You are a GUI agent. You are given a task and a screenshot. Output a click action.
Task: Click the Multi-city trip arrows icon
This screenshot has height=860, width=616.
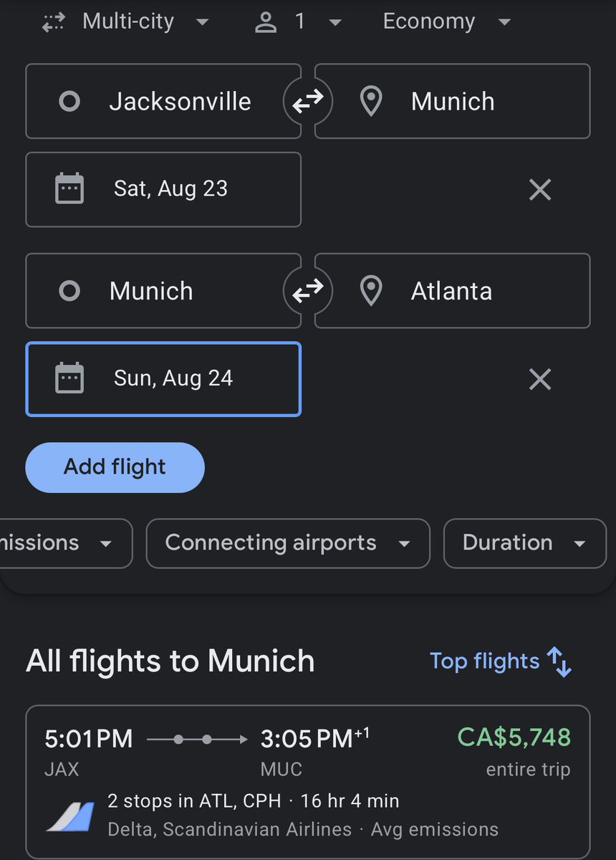[x=54, y=22]
